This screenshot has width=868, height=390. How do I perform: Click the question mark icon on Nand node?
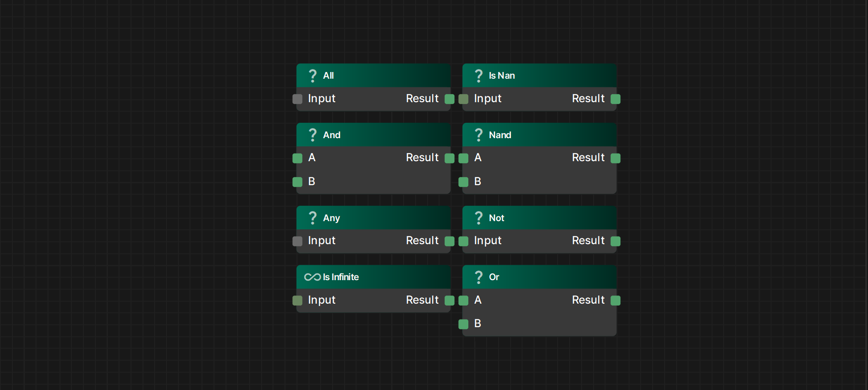[478, 135]
